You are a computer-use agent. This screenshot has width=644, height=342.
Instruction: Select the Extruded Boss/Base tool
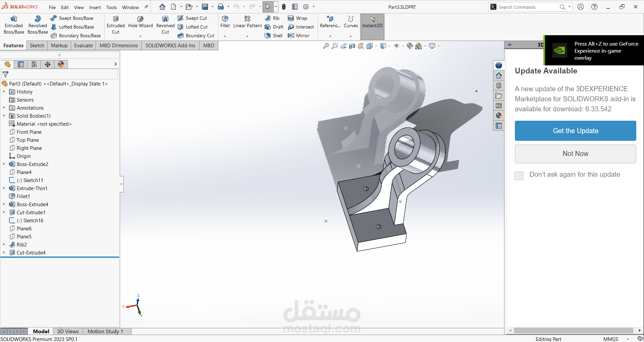coord(14,25)
